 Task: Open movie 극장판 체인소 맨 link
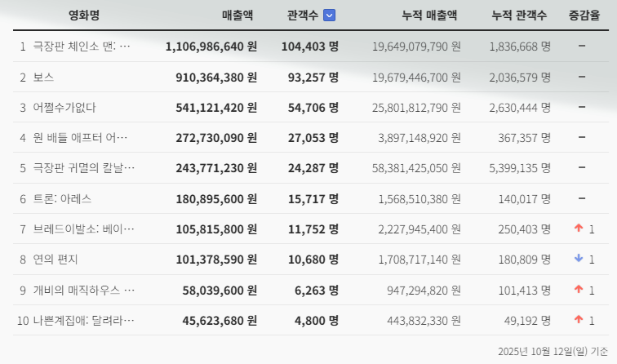pyautogui.click(x=82, y=47)
